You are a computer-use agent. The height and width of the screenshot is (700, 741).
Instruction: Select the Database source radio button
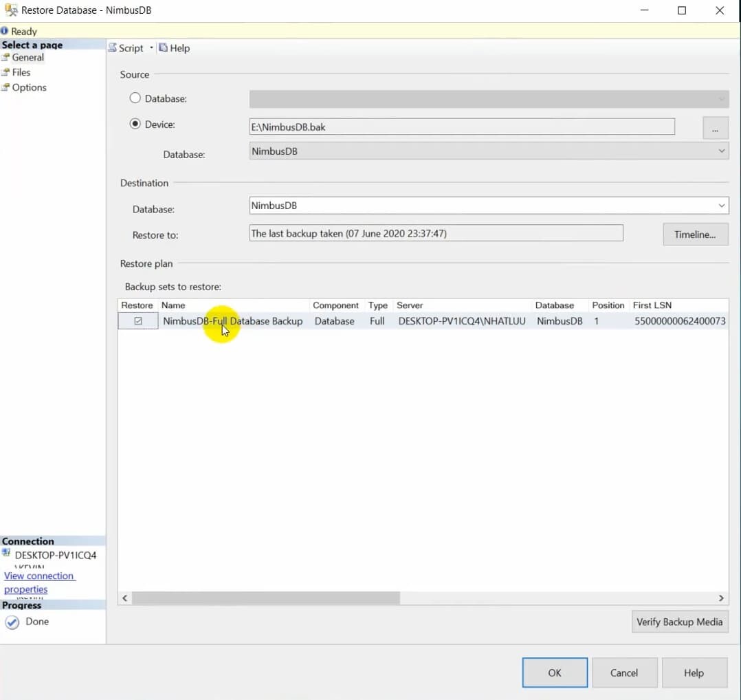tap(135, 98)
